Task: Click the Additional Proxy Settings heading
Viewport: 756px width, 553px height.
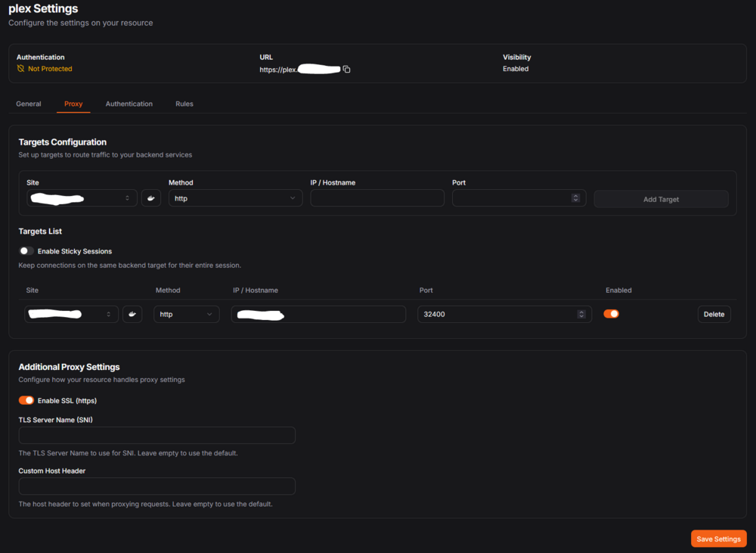Action: (x=69, y=367)
